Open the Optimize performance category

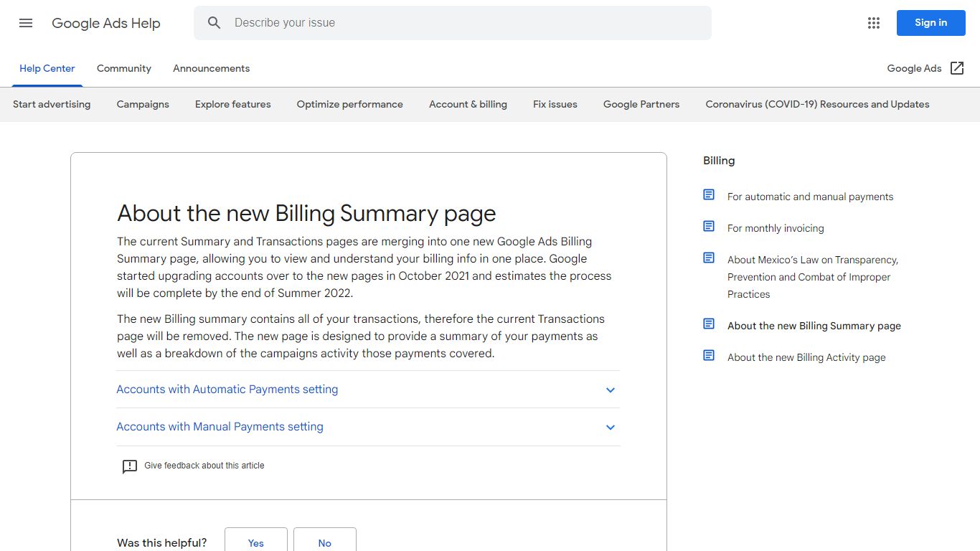point(350,105)
